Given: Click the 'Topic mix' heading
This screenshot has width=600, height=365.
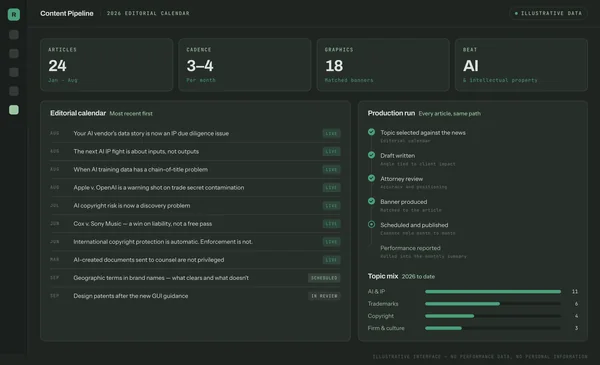Looking at the screenshot, I should click(383, 276).
